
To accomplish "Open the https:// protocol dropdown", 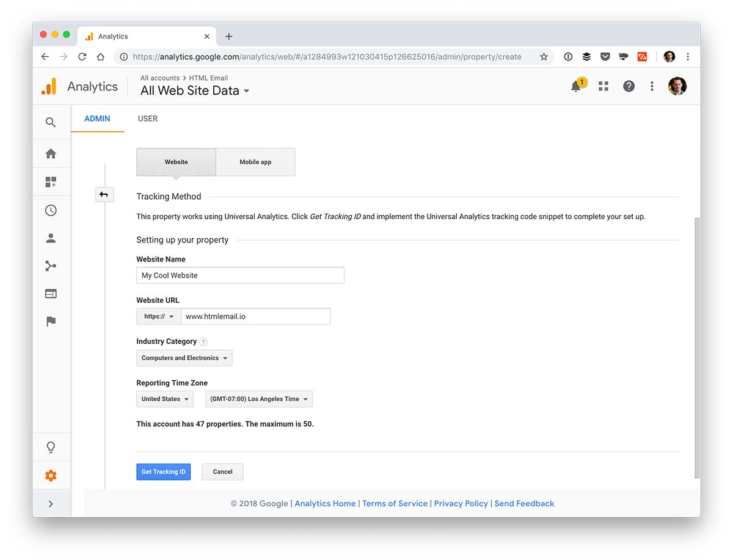I will (159, 316).
